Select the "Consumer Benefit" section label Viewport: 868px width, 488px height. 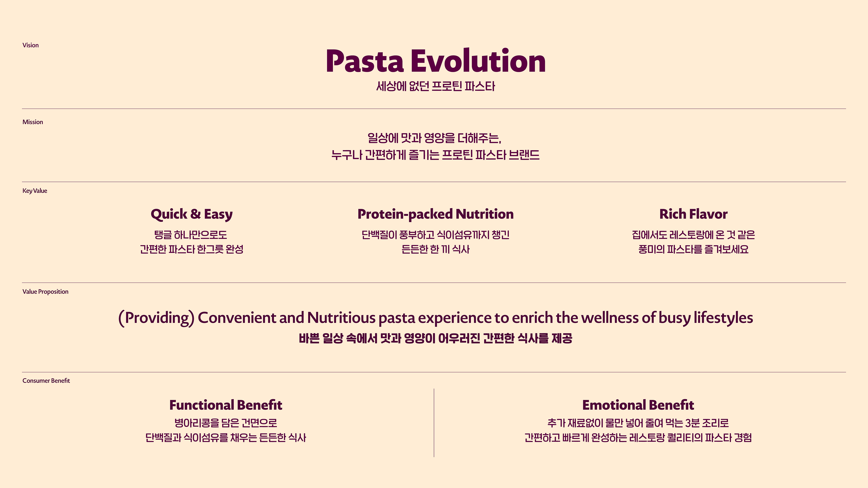46,380
